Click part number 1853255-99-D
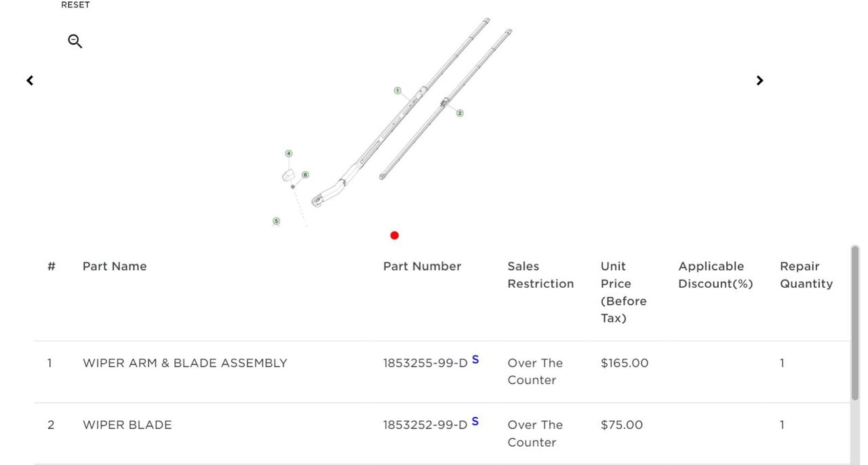This screenshot has height=465, width=868. pos(425,363)
